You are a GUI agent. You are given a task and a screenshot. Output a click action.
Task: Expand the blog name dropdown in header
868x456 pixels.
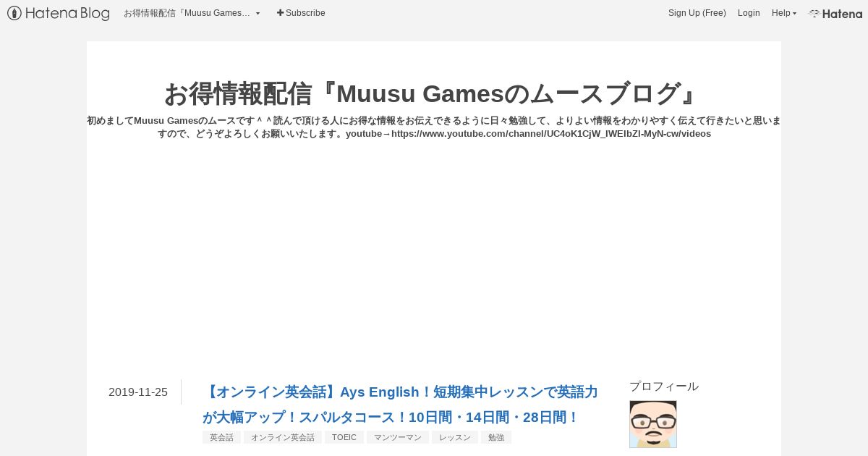point(192,13)
